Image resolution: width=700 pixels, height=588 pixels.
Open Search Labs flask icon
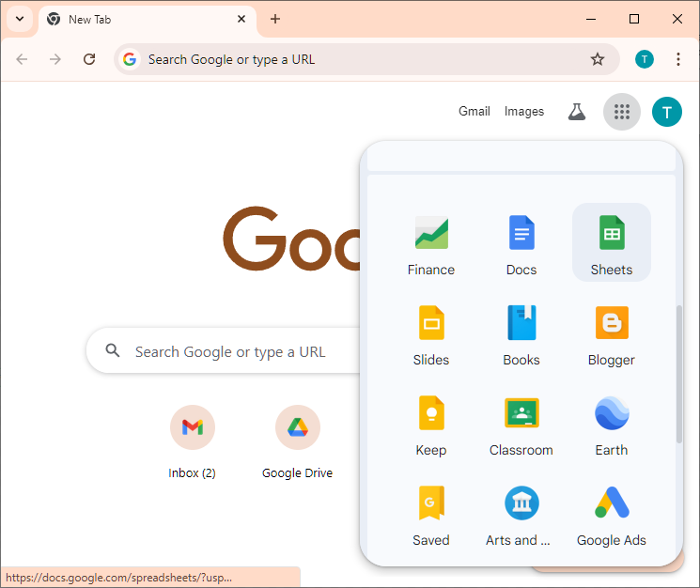coord(576,112)
